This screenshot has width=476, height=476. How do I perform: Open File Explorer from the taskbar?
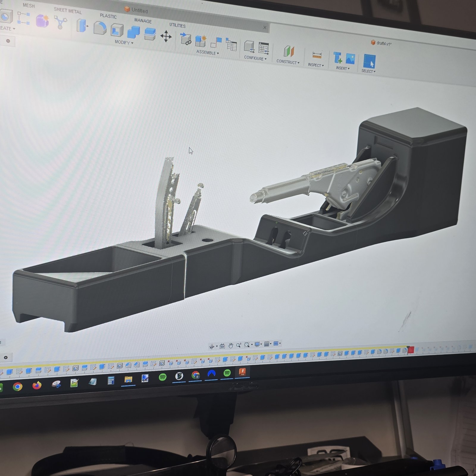click(128, 380)
